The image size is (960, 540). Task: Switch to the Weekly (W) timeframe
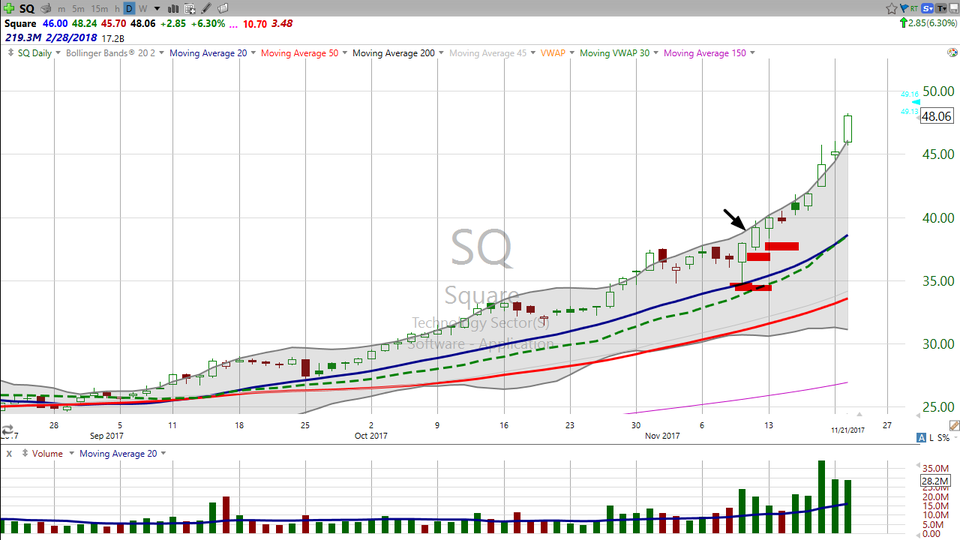click(x=143, y=9)
